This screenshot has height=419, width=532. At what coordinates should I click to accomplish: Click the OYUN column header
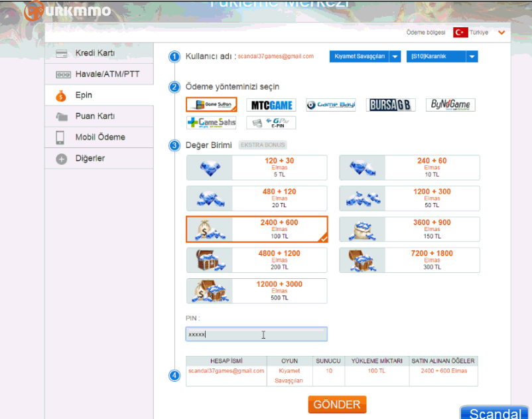coord(289,361)
